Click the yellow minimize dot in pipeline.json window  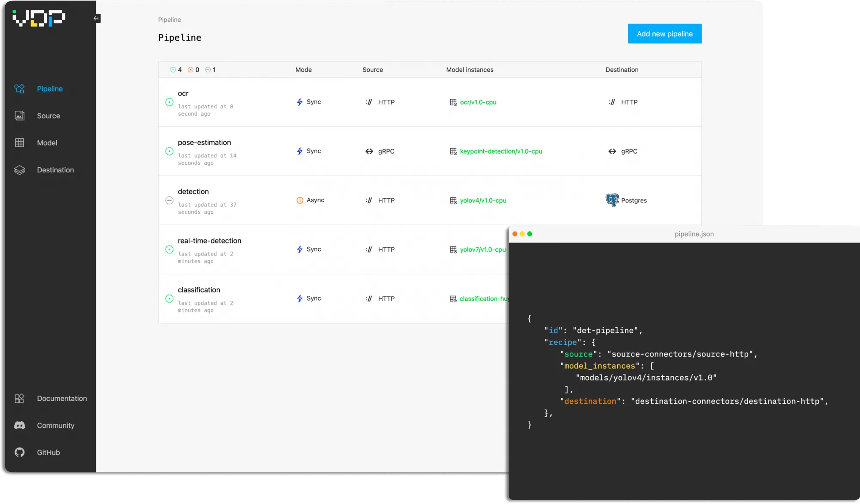pyautogui.click(x=522, y=234)
